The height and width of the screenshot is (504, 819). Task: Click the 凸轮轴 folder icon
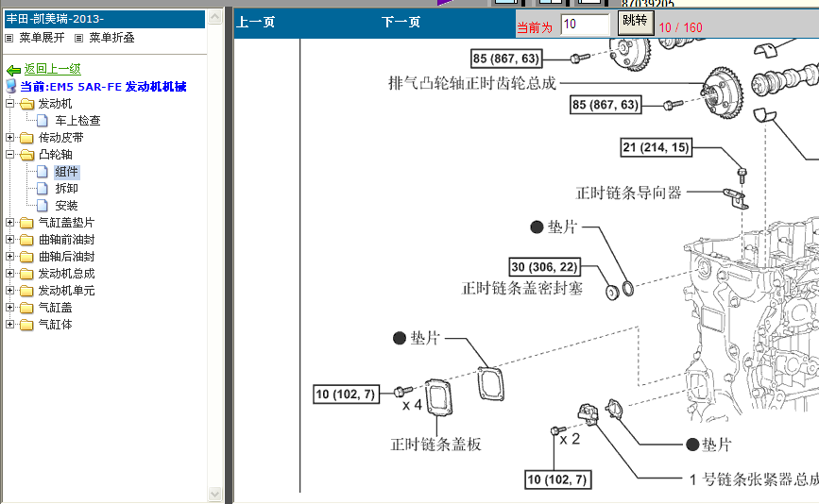(x=26, y=155)
